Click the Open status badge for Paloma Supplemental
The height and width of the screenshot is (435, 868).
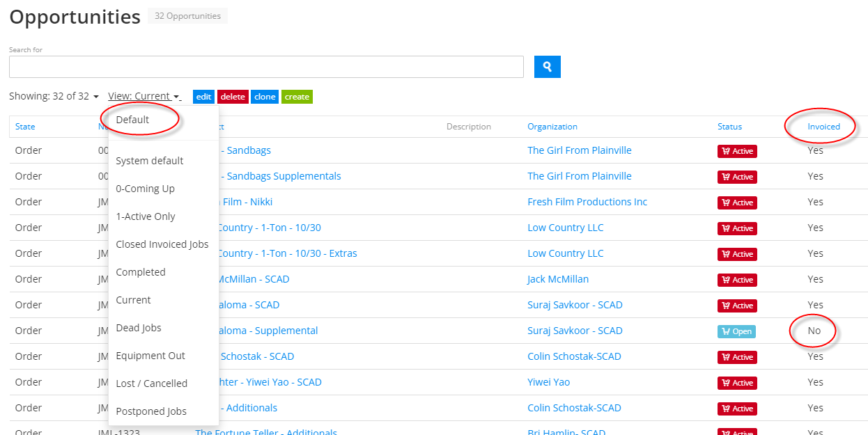coord(736,331)
